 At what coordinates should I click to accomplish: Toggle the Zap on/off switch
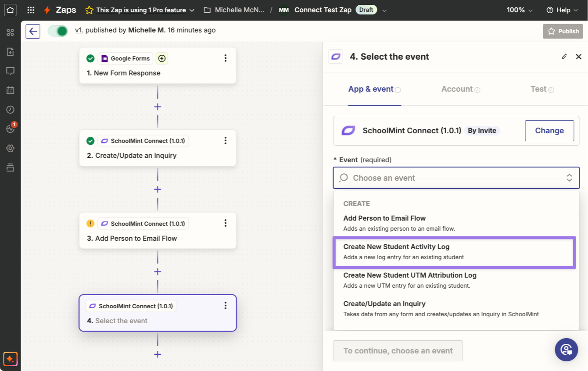pos(57,31)
